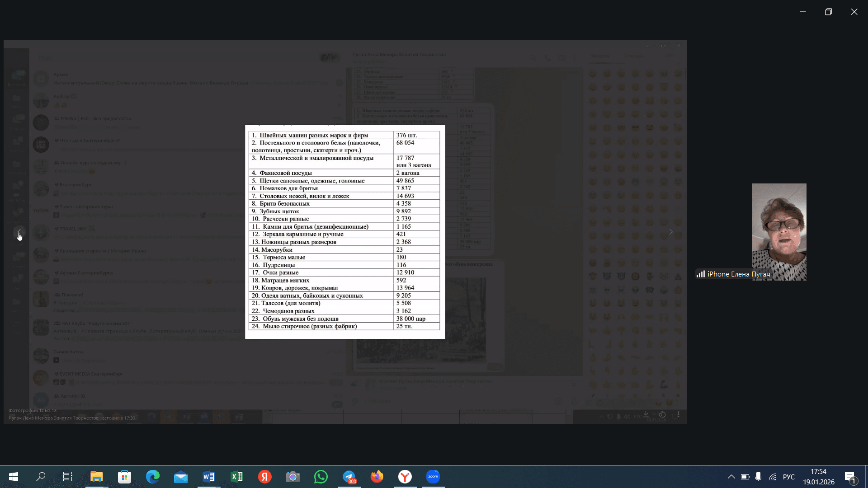
Task: Open the clock showing 17:54
Action: 819,477
